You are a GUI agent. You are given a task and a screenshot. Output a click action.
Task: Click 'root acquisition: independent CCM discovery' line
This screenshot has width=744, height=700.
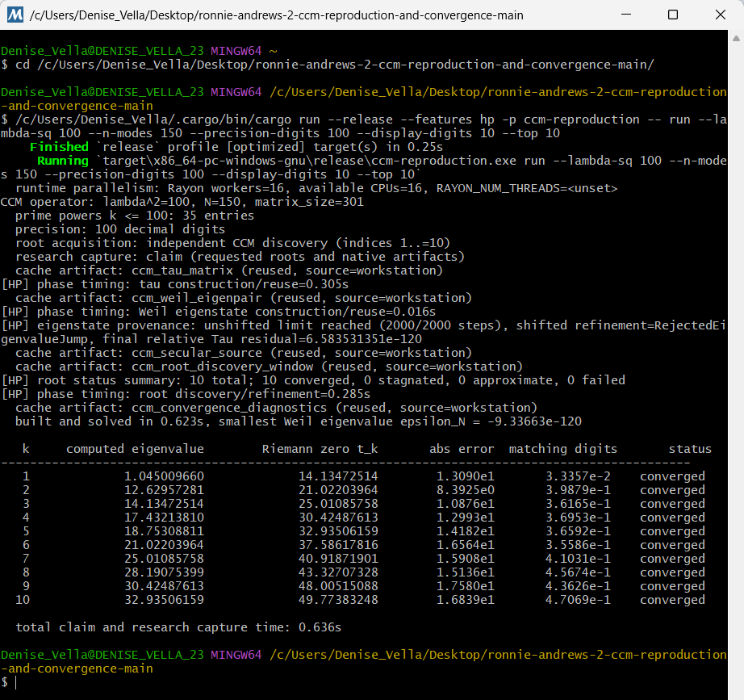tap(233, 243)
